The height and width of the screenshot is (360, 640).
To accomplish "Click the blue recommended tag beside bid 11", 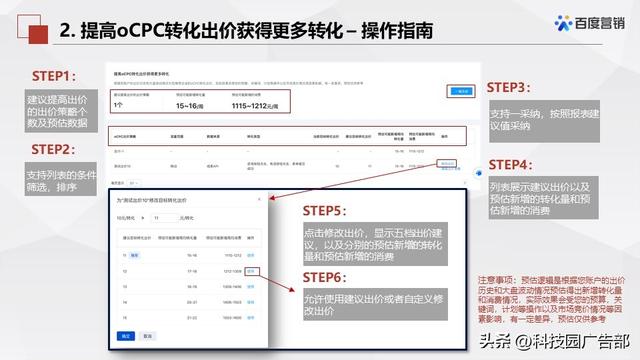I will tap(134, 255).
